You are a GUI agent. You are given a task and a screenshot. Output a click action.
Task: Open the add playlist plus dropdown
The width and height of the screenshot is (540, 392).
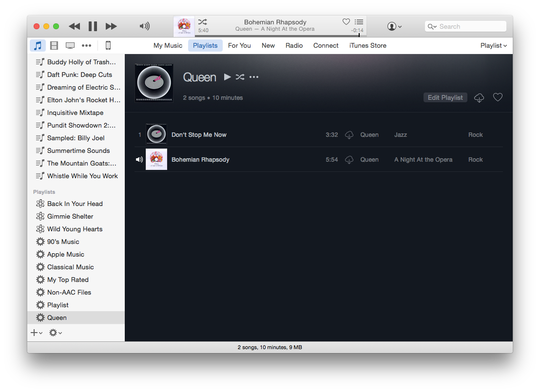click(36, 333)
